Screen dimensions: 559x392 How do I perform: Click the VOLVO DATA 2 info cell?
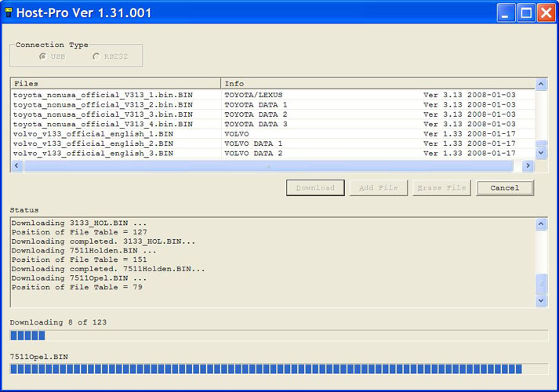[x=253, y=153]
